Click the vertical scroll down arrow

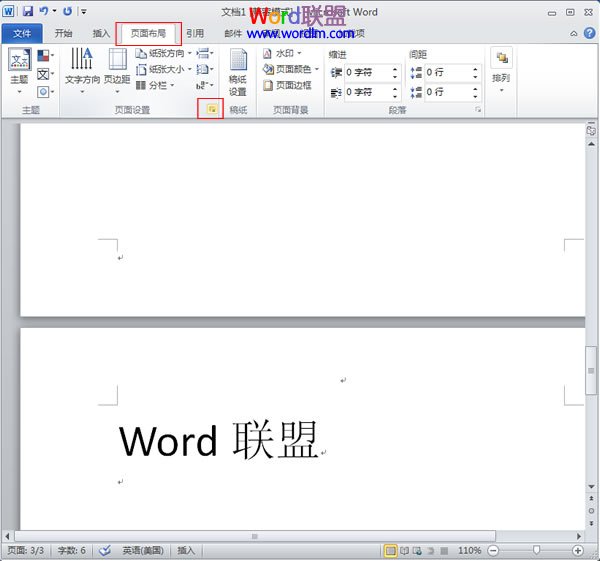coord(591,487)
